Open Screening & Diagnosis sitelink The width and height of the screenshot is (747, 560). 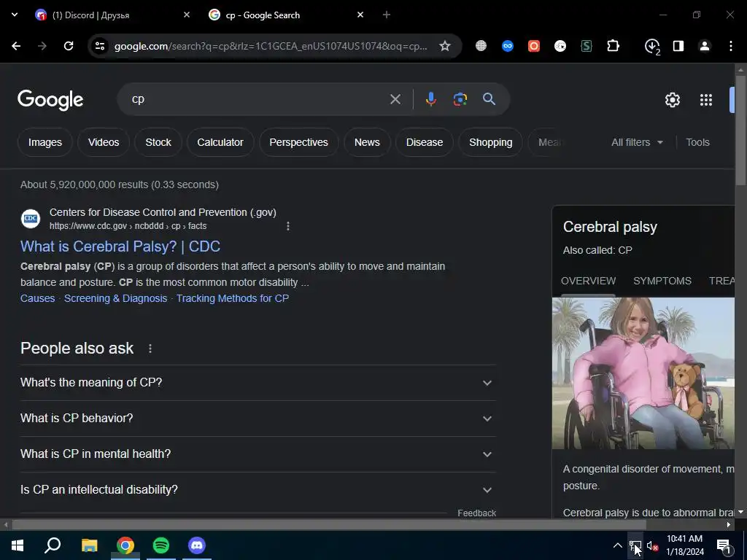(116, 298)
